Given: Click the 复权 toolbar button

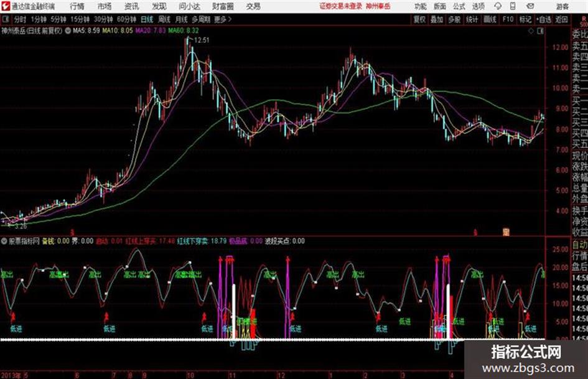Looking at the screenshot, I should pyautogui.click(x=419, y=19).
